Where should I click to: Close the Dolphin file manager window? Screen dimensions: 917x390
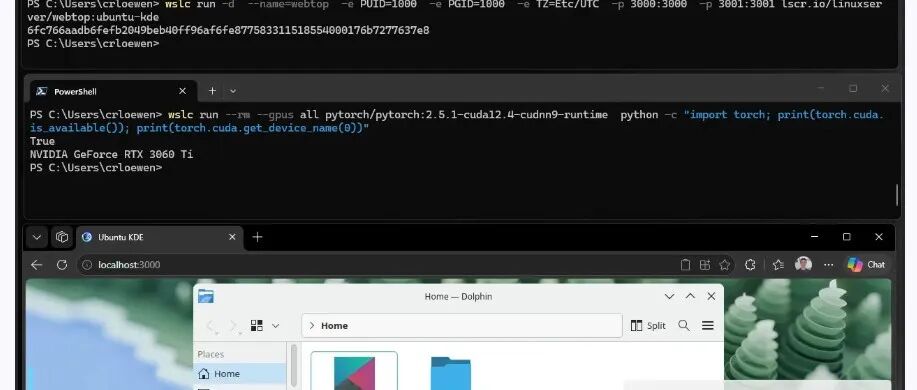(711, 296)
